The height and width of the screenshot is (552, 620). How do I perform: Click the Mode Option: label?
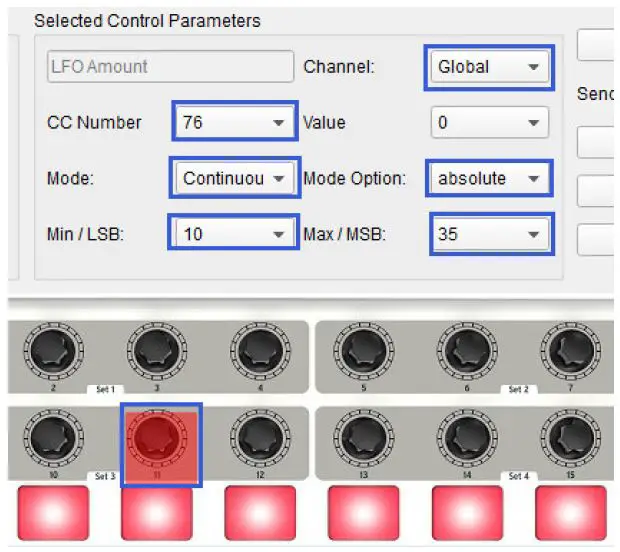point(355,179)
